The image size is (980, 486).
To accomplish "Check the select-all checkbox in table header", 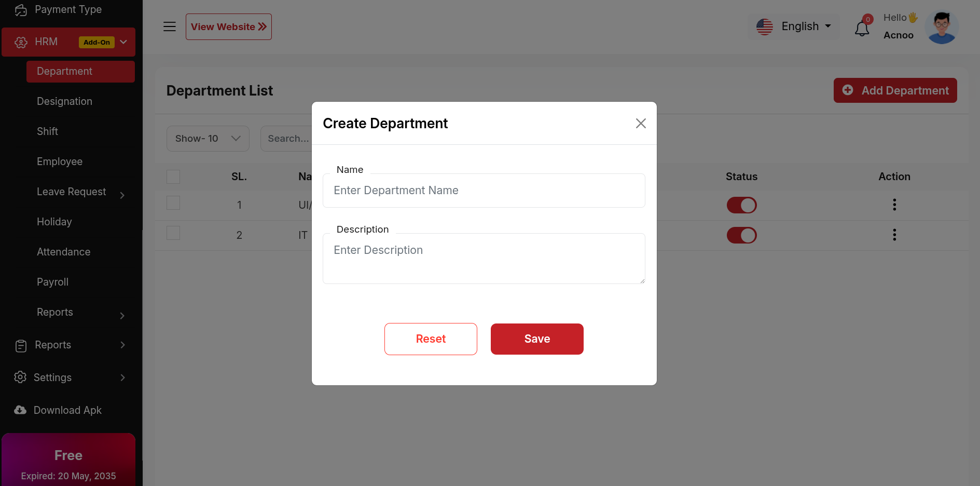I will pos(173,177).
